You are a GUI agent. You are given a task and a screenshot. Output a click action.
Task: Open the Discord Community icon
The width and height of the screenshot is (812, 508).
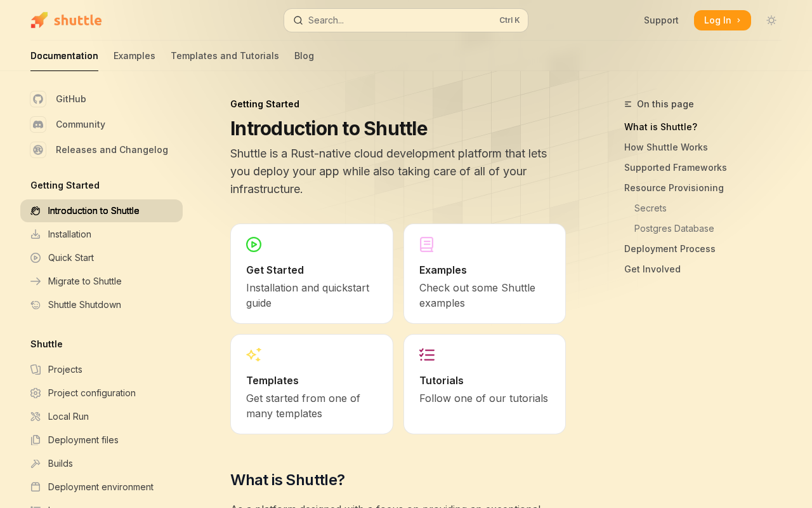pyautogui.click(x=38, y=124)
